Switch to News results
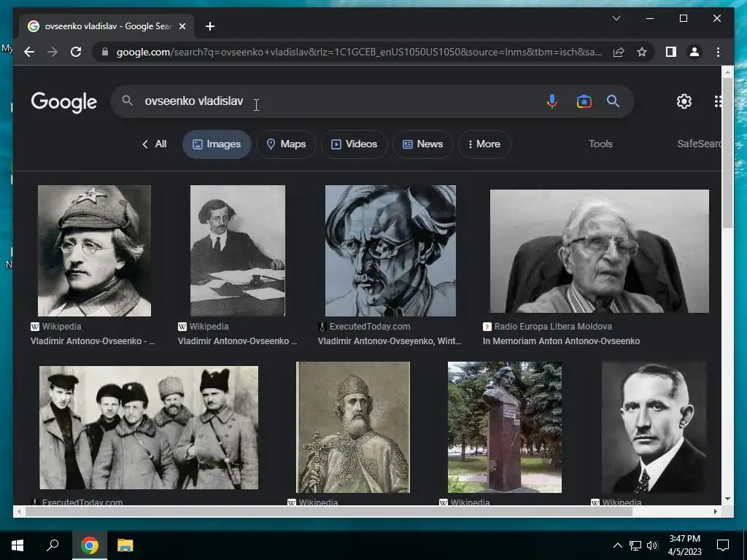This screenshot has width=747, height=560. [x=422, y=144]
